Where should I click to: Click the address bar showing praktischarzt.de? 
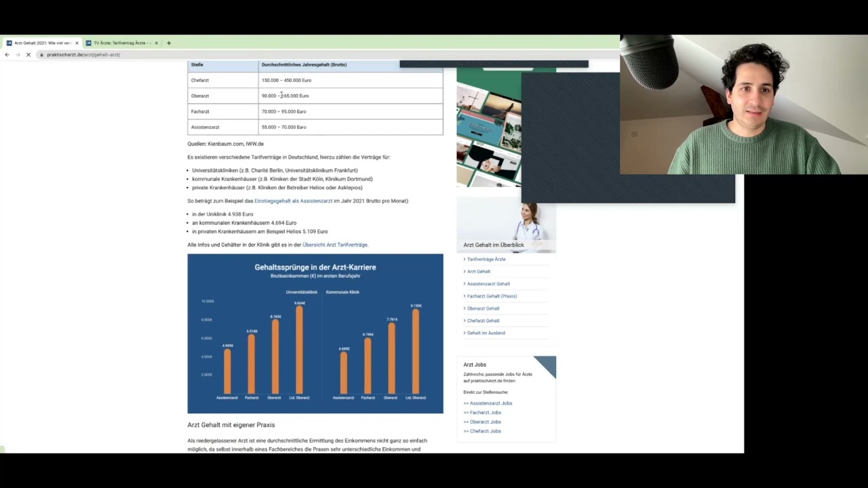325,55
